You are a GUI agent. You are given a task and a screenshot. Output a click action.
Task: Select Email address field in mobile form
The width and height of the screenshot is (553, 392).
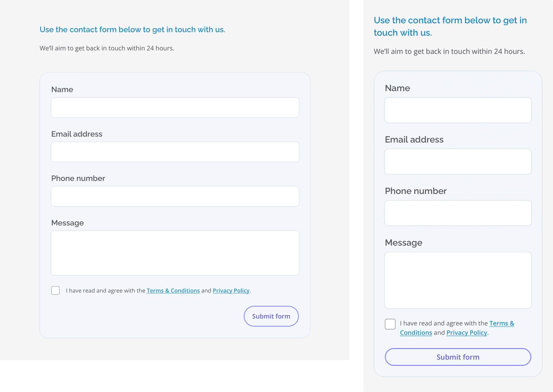click(458, 162)
